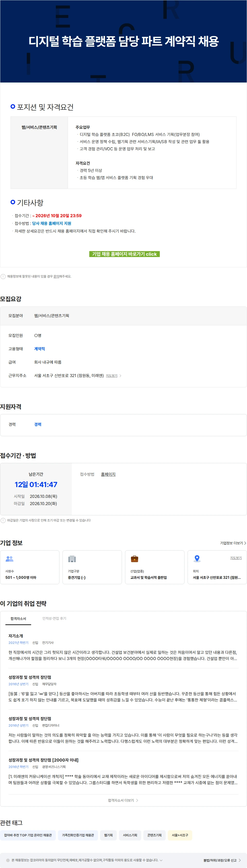Click the '교과서 및 학습서적 출판업' industry card
The height and width of the screenshot is (868, 247).
click(x=155, y=567)
